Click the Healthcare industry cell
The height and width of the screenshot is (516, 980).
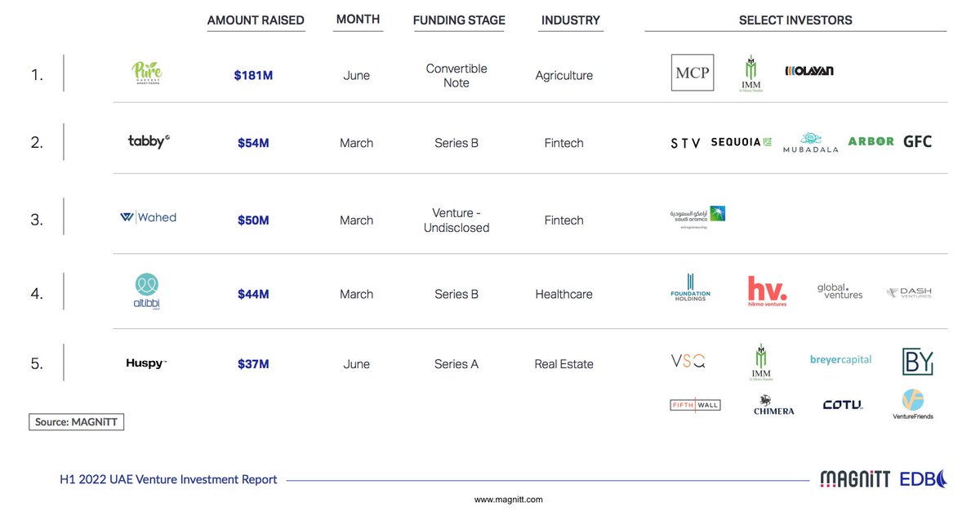(x=564, y=294)
